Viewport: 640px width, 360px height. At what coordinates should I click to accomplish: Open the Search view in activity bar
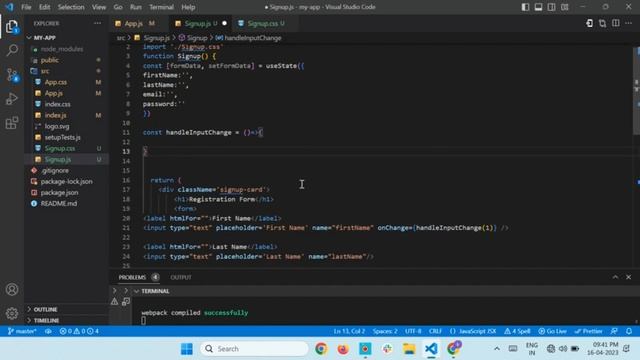pos(12,51)
